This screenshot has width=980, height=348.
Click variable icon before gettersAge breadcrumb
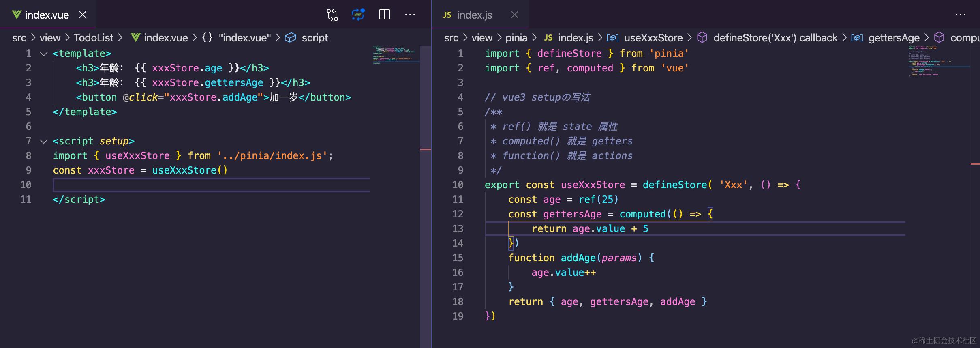tap(857, 38)
